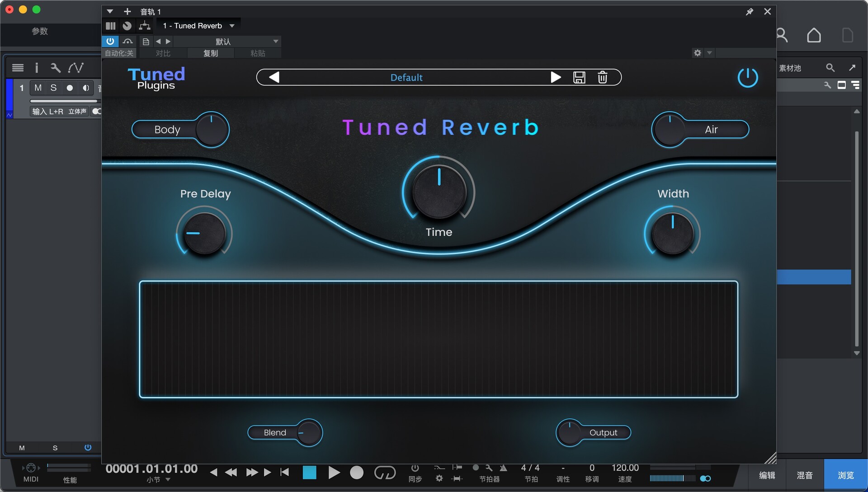Open the routing view icon
The height and width of the screenshot is (492, 868).
pyautogui.click(x=145, y=26)
